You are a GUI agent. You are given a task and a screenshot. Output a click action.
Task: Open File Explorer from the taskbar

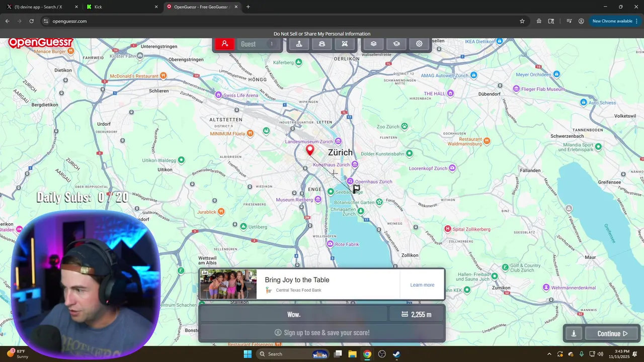[352, 354]
